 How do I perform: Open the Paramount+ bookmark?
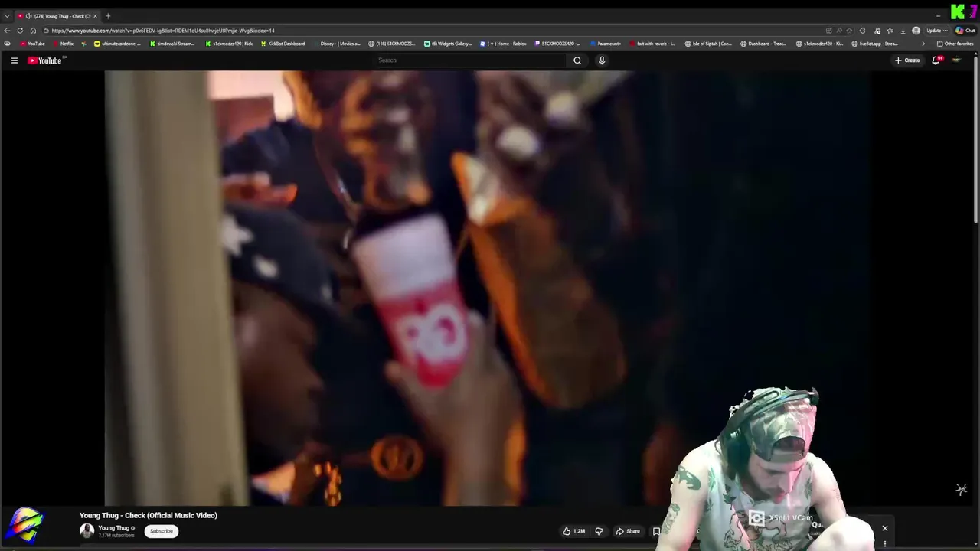tap(606, 44)
